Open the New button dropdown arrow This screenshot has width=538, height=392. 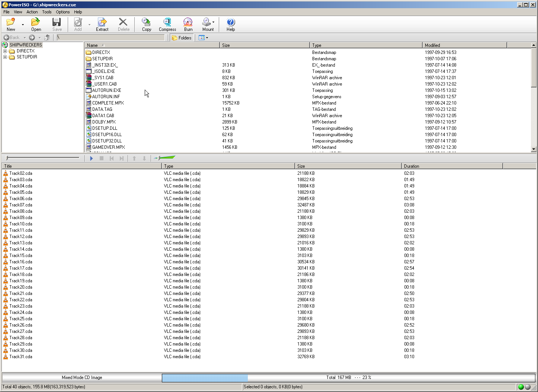pos(23,25)
